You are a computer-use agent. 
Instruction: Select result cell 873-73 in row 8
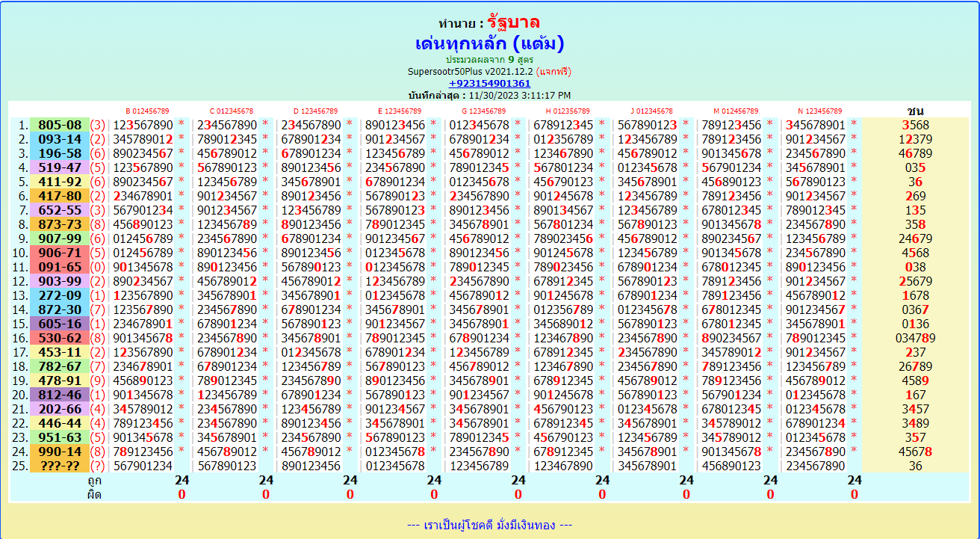click(60, 224)
